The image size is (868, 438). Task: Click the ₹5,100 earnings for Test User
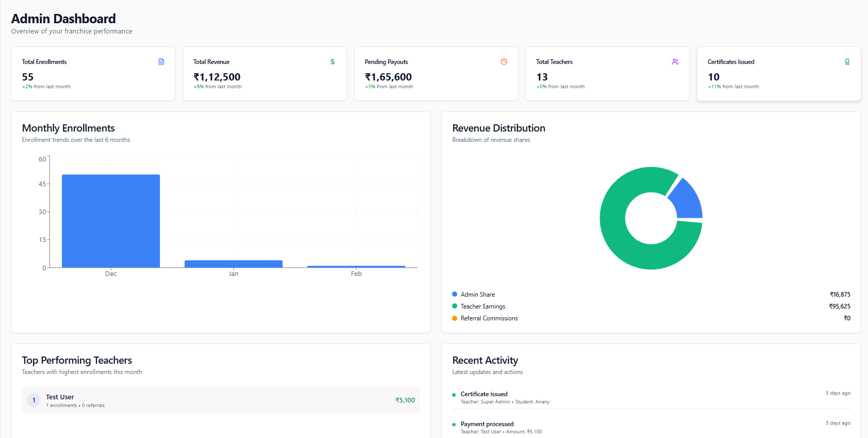coord(405,400)
